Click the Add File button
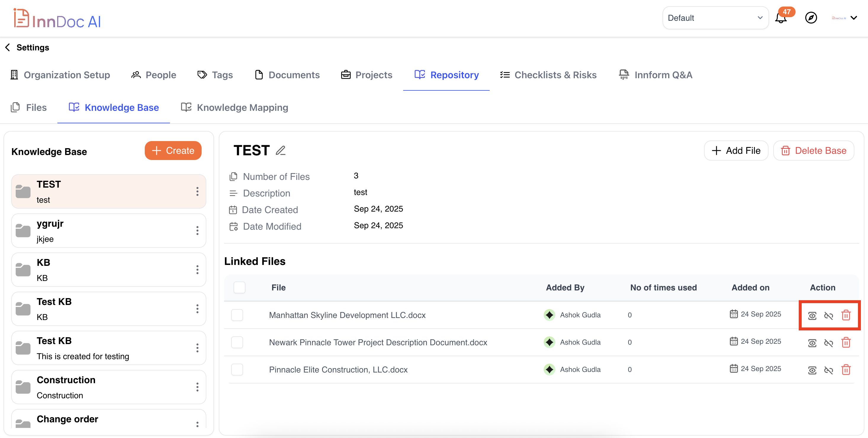868x438 pixels. [736, 150]
